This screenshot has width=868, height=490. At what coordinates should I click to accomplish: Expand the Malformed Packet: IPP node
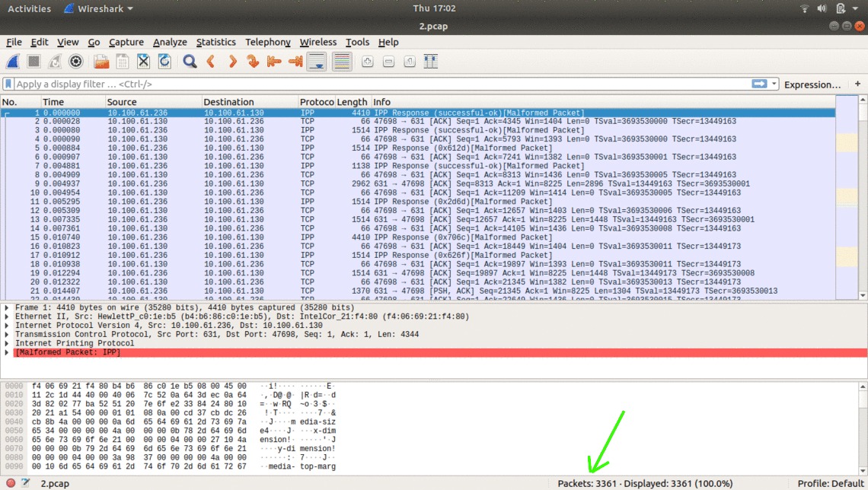pyautogui.click(x=7, y=352)
